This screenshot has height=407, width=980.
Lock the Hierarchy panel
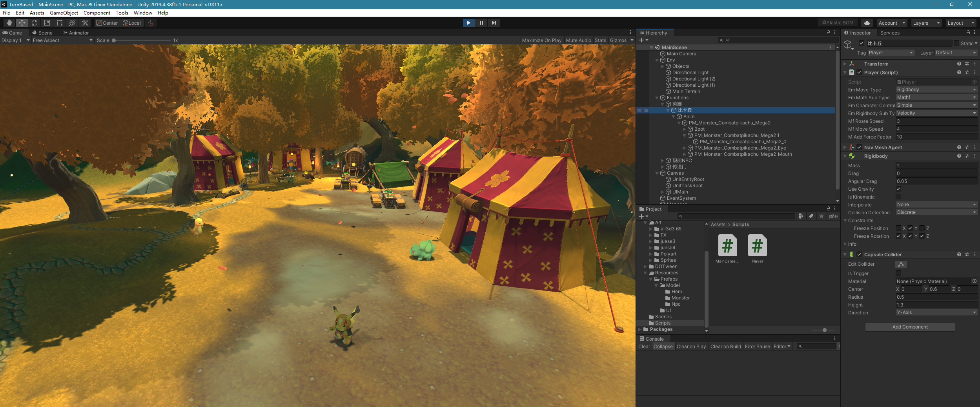[828, 33]
